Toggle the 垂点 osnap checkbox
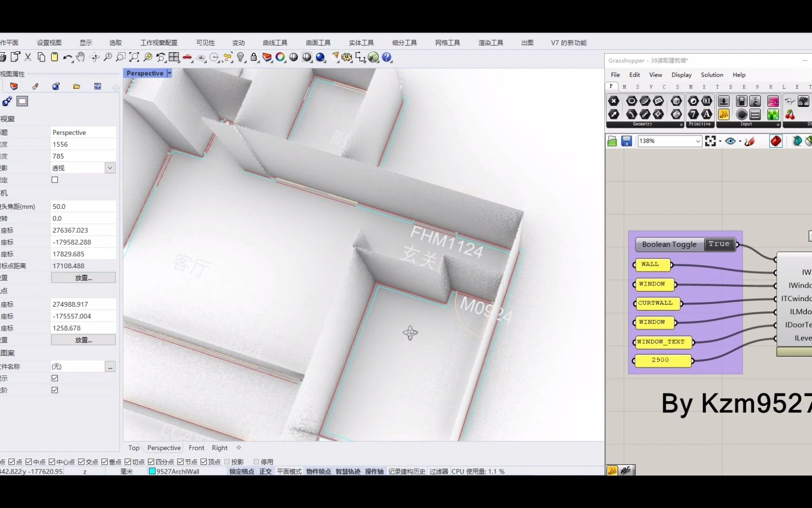The image size is (812, 508). pos(105,462)
